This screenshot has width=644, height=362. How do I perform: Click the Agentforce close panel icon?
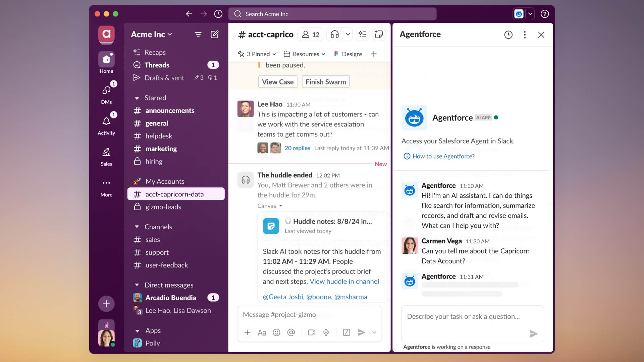click(541, 35)
